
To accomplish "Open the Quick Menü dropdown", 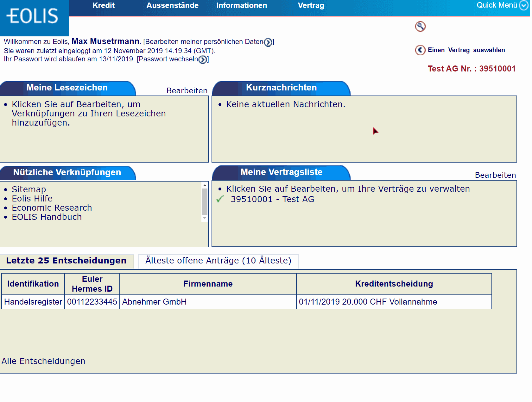I will pos(497,5).
